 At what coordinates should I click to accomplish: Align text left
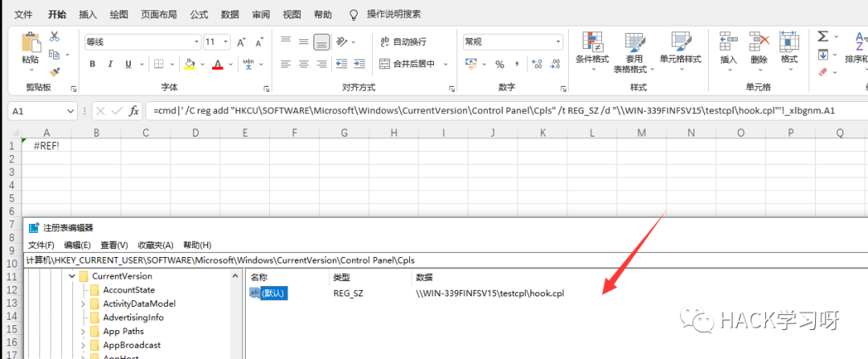click(285, 63)
